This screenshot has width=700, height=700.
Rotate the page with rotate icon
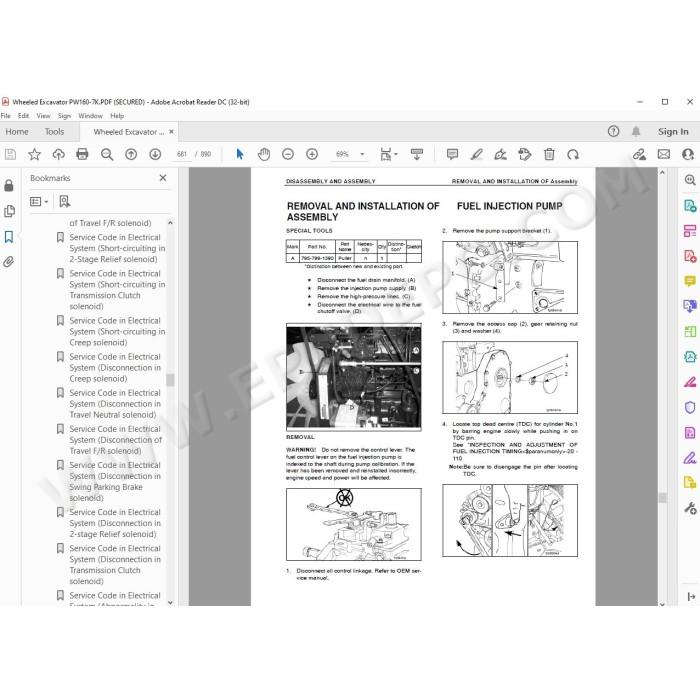click(573, 154)
